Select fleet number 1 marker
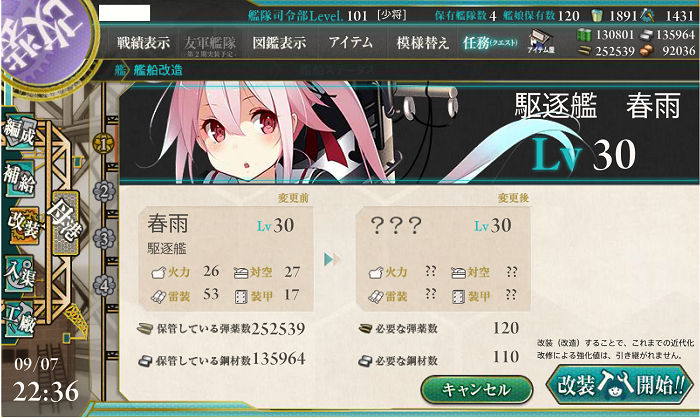 [104, 144]
